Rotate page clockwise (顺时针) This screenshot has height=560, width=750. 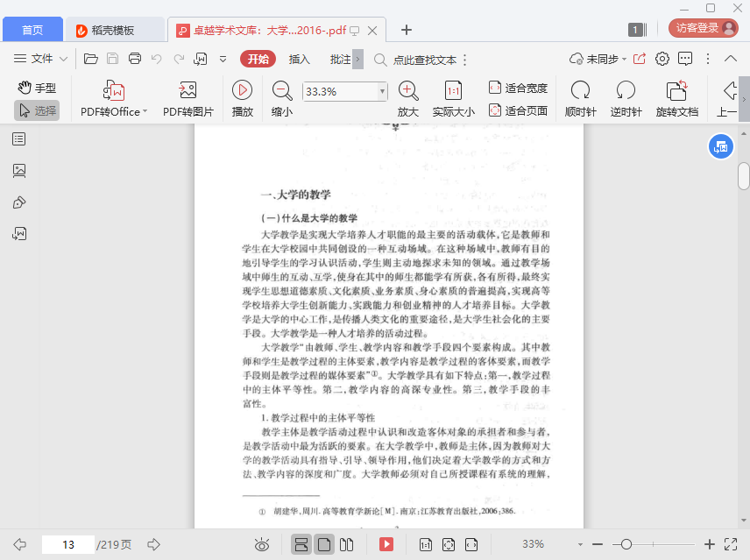(x=581, y=99)
